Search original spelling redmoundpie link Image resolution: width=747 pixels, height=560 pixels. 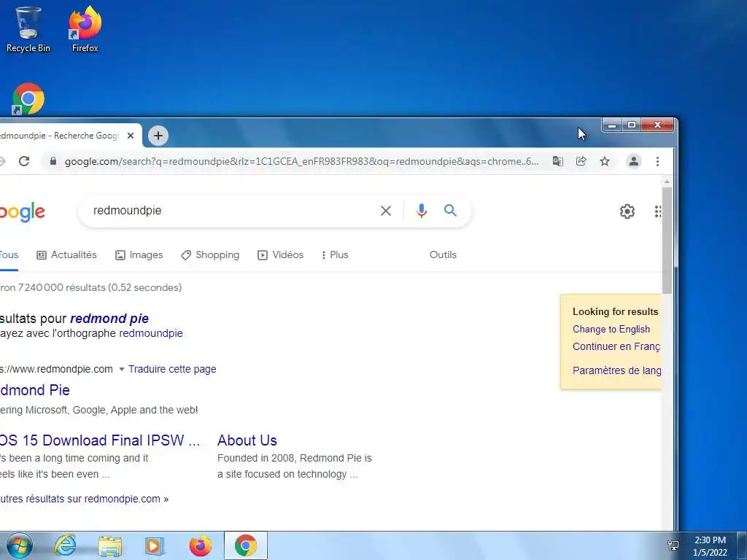(x=151, y=333)
